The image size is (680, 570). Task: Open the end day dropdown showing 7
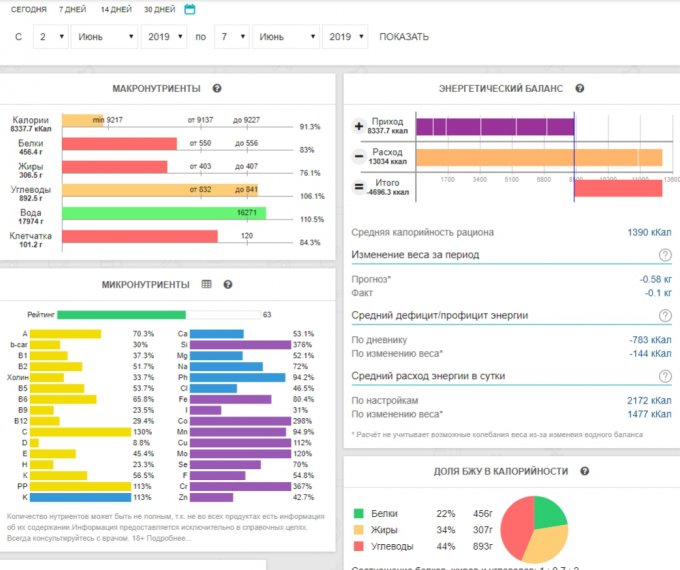[x=233, y=37]
